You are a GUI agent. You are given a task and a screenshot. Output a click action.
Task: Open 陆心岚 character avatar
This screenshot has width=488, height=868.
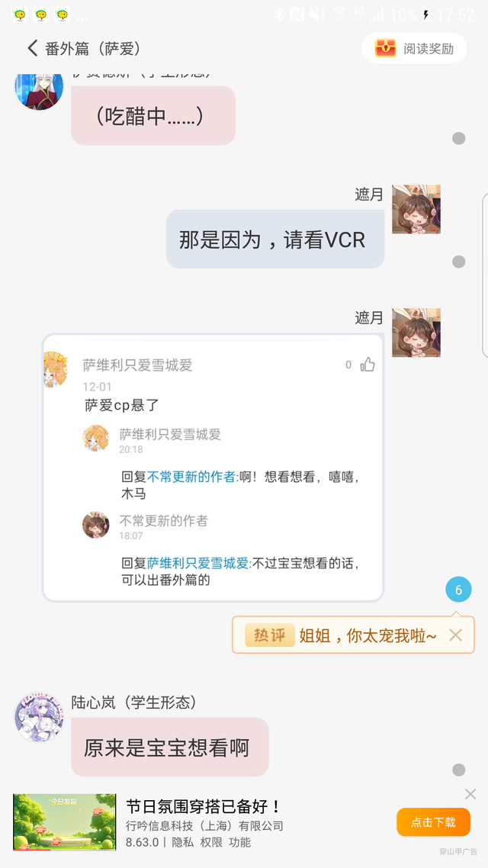(x=40, y=717)
